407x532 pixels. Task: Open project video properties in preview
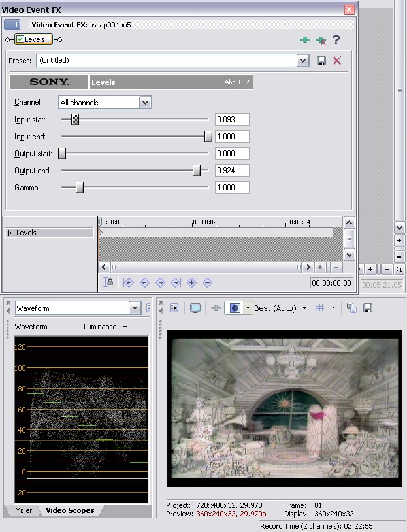click(x=174, y=308)
